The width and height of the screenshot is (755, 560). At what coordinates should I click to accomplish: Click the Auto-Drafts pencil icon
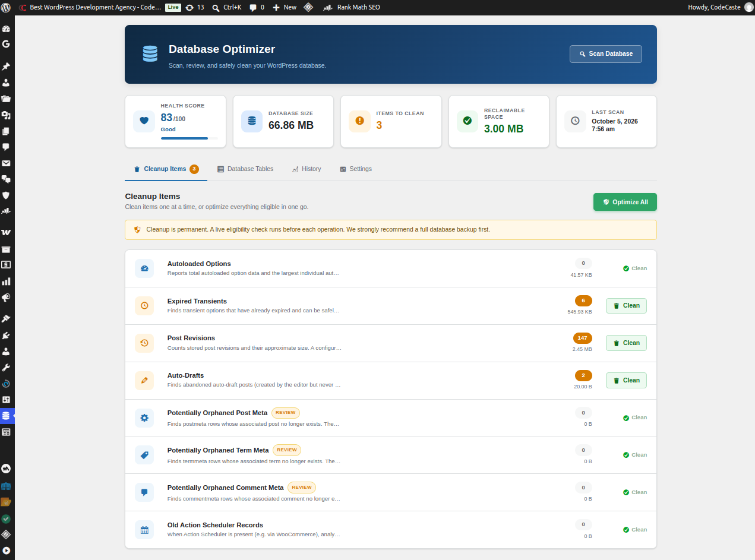[144, 381]
